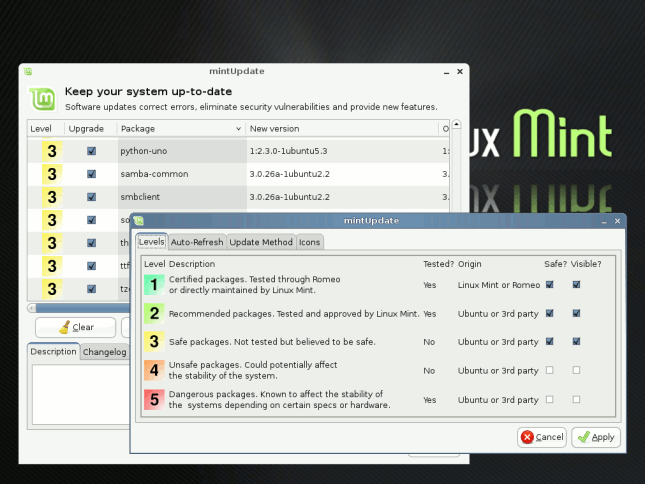Click the level 4 orange badge
Image resolution: width=645 pixels, height=484 pixels.
(154, 370)
